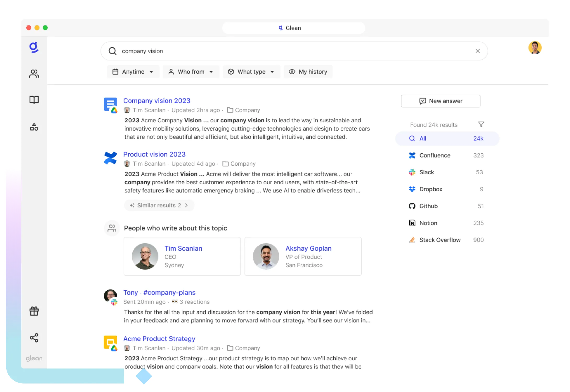The height and width of the screenshot is (392, 570).
Task: Filter results by Slack source
Action: [x=426, y=172]
